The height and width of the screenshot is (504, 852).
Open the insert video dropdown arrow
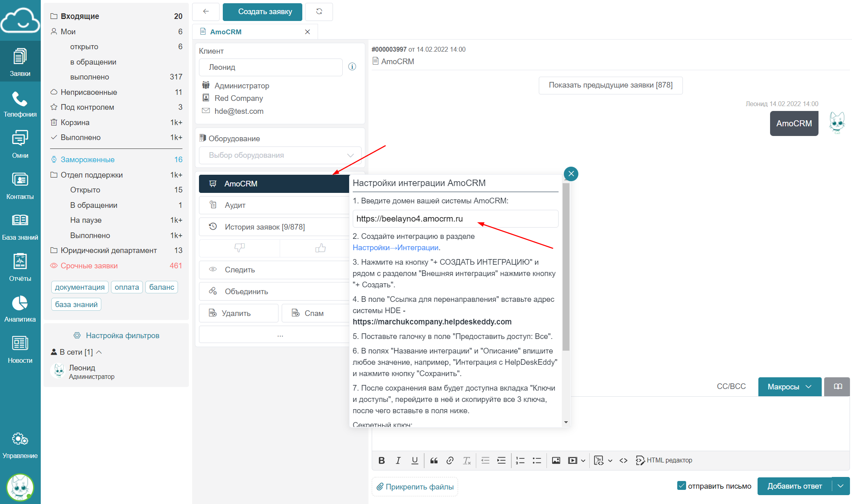583,460
